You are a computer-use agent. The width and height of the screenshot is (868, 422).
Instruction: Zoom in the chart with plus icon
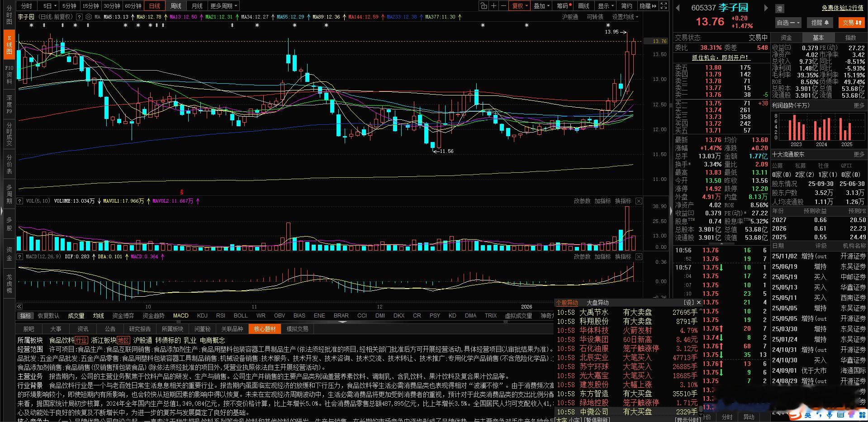[x=494, y=6]
